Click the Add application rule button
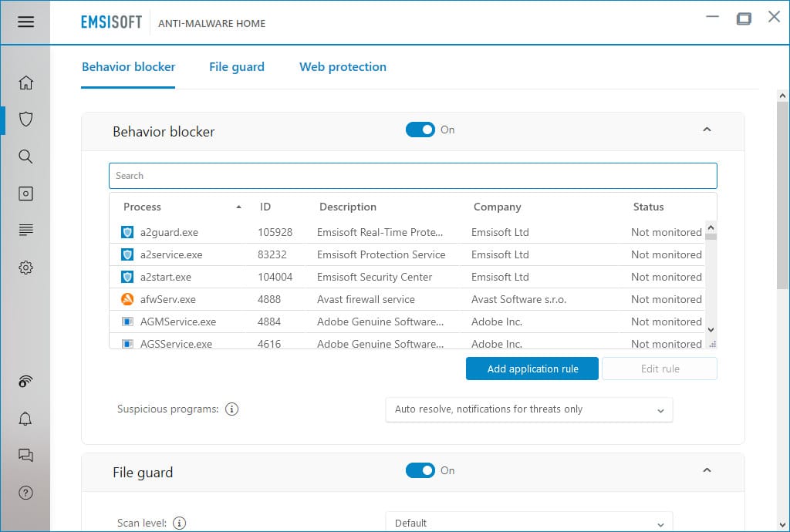This screenshot has height=532, width=790. click(x=532, y=369)
